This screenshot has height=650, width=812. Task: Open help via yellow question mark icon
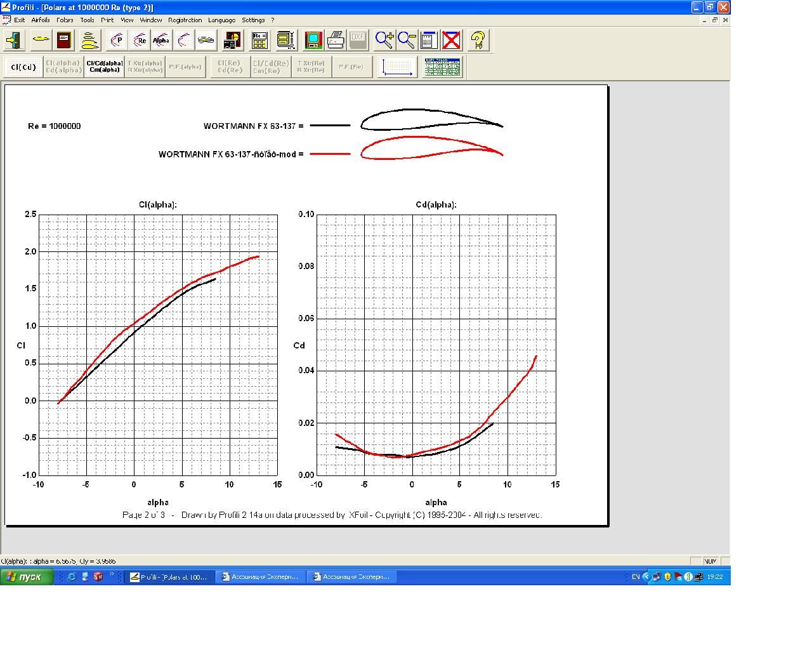478,41
